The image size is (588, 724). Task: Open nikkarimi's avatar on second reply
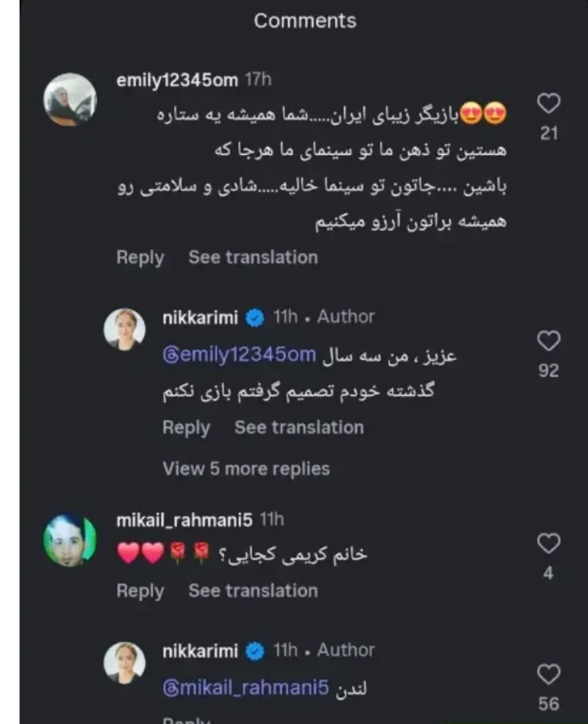click(x=124, y=662)
